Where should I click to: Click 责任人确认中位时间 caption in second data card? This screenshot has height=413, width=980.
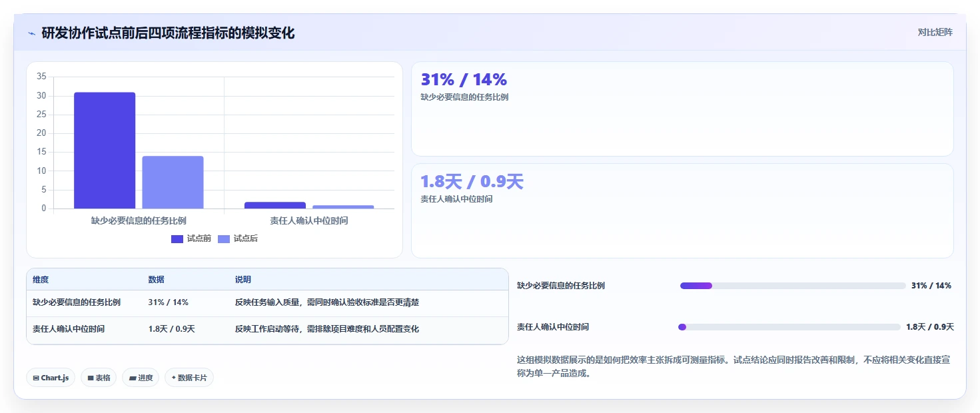coord(456,199)
